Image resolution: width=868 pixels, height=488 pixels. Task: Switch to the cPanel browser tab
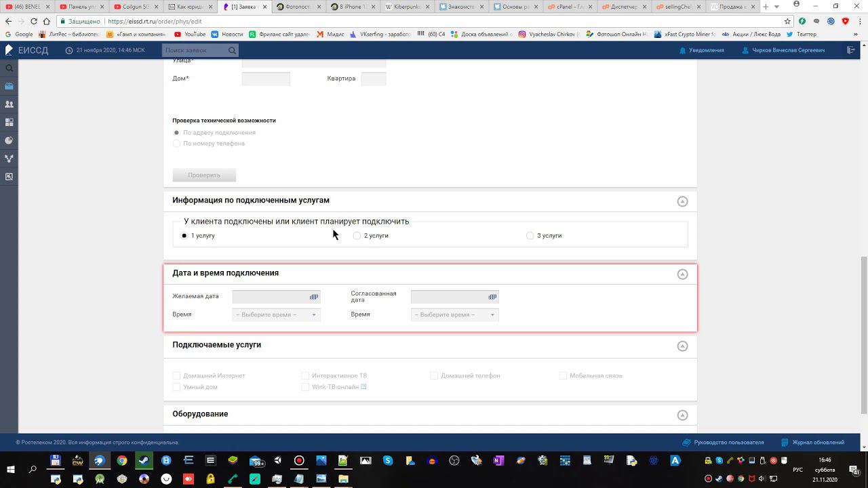(x=570, y=7)
